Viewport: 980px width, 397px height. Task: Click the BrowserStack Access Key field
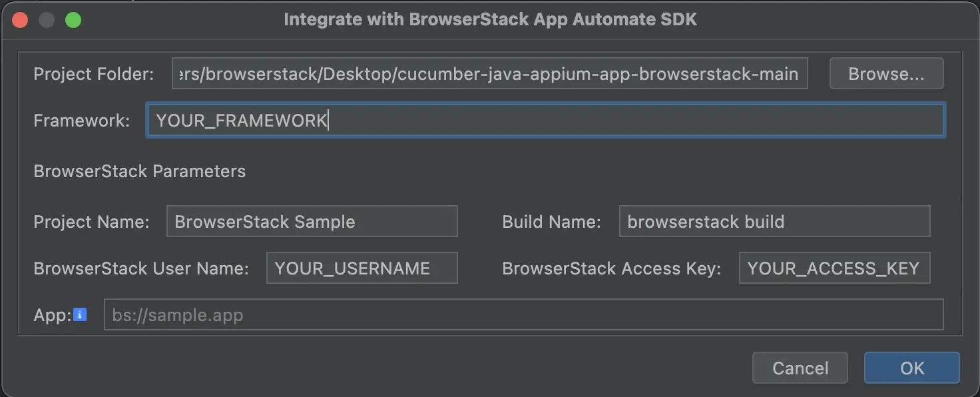(834, 268)
